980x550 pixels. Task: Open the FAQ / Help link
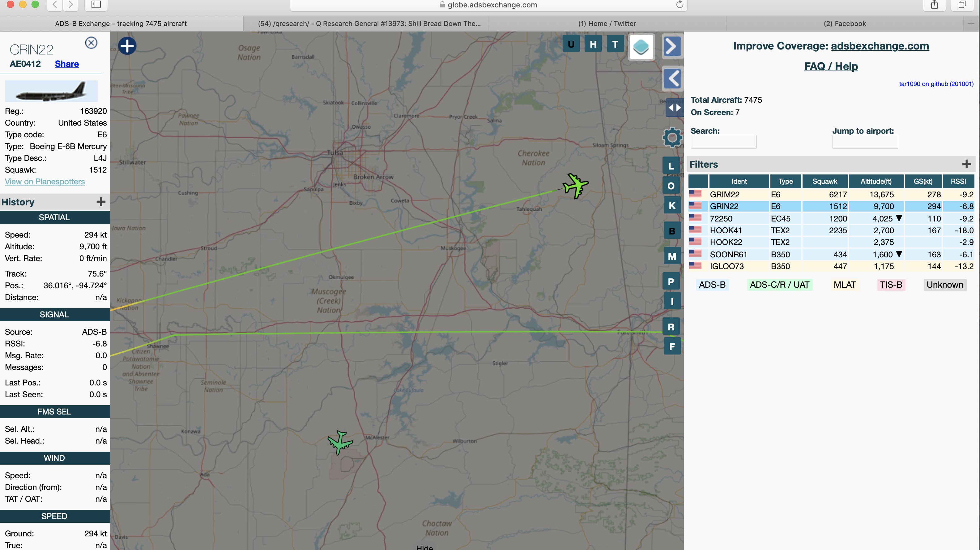[x=831, y=66]
